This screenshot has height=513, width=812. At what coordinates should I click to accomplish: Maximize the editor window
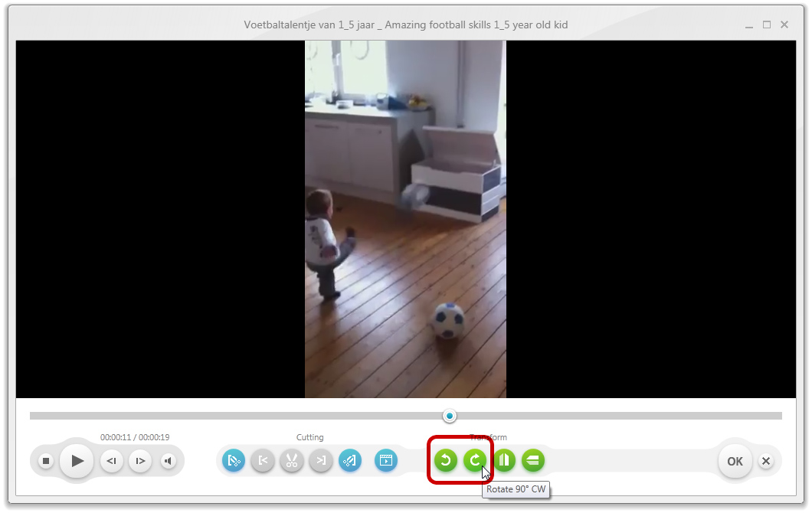click(767, 25)
